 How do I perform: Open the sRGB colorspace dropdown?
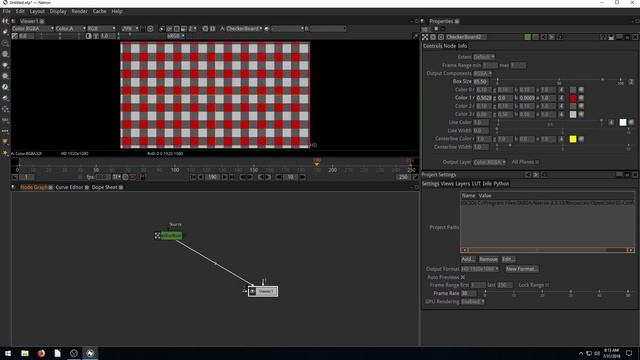pos(175,36)
